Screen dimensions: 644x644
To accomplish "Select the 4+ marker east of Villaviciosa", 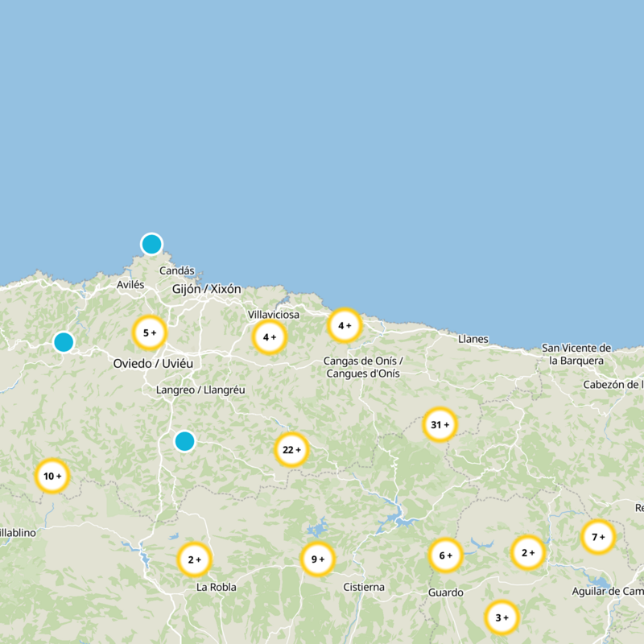I will [346, 325].
